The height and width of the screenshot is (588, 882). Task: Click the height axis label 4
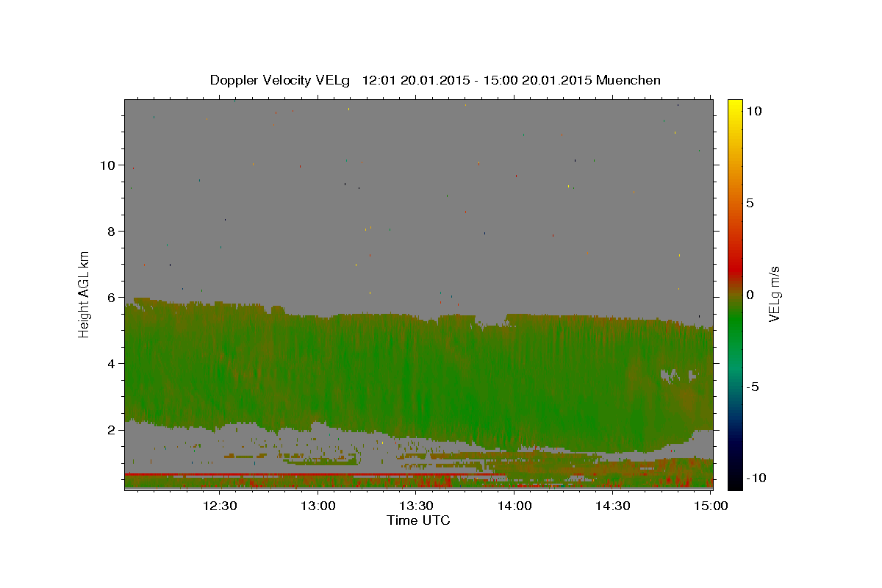[x=112, y=364]
